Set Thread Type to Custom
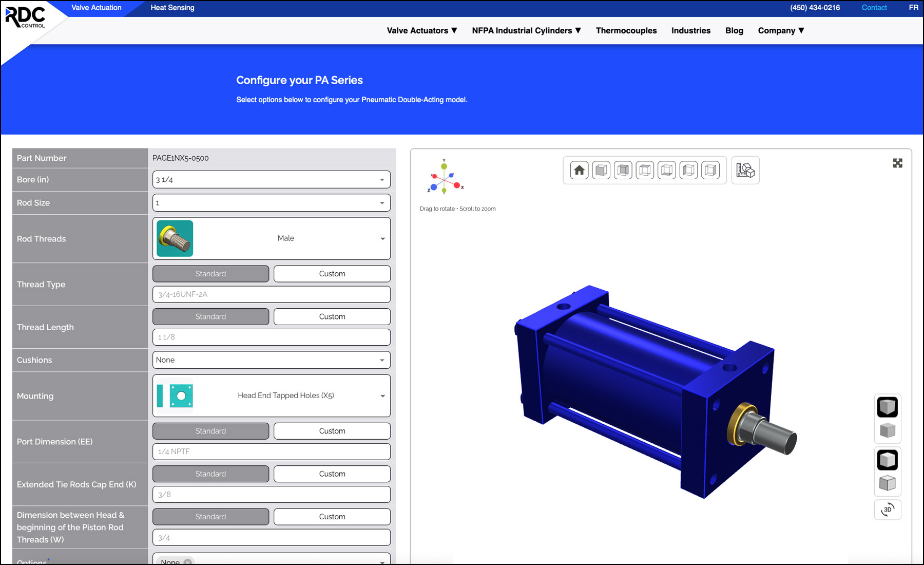924x565 pixels. pyautogui.click(x=332, y=274)
